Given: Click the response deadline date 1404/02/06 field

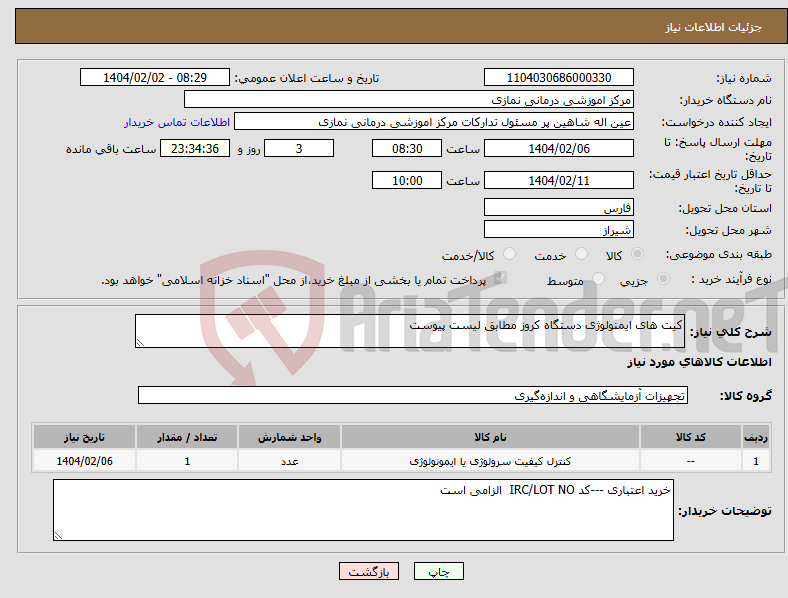Looking at the screenshot, I should pyautogui.click(x=559, y=148).
